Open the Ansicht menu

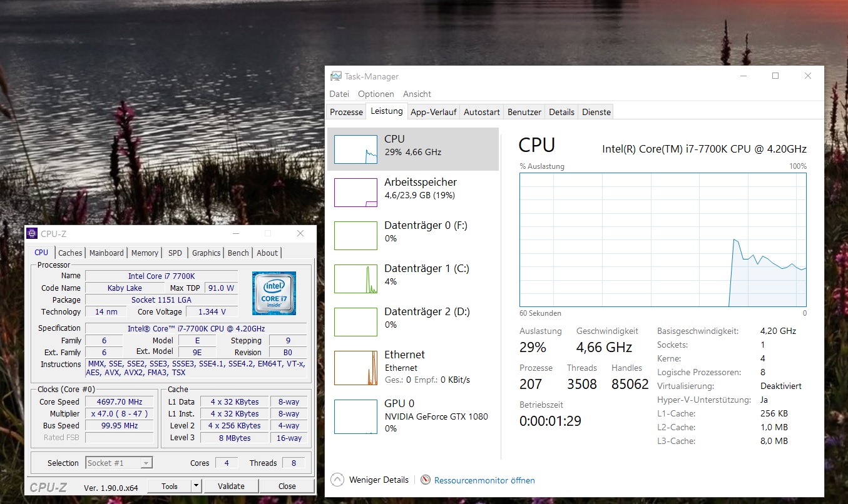coord(417,94)
